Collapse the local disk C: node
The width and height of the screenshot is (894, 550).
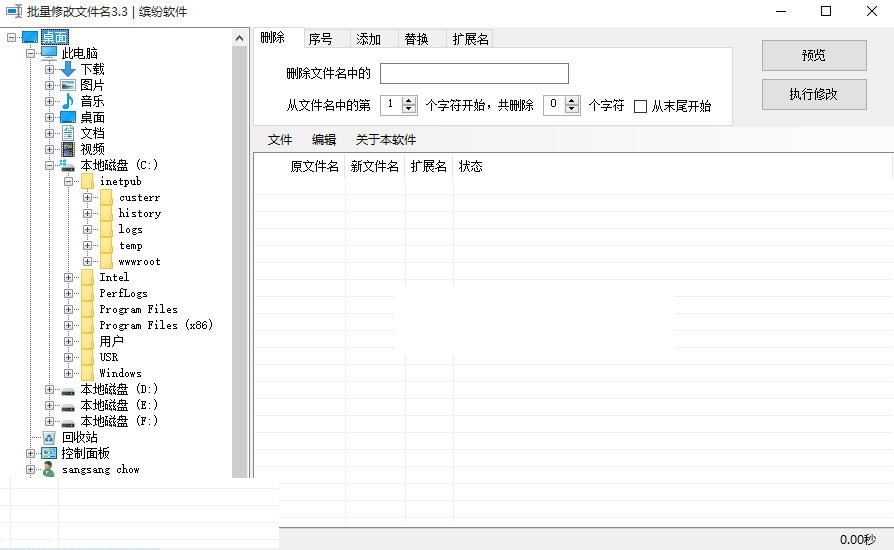coord(50,165)
